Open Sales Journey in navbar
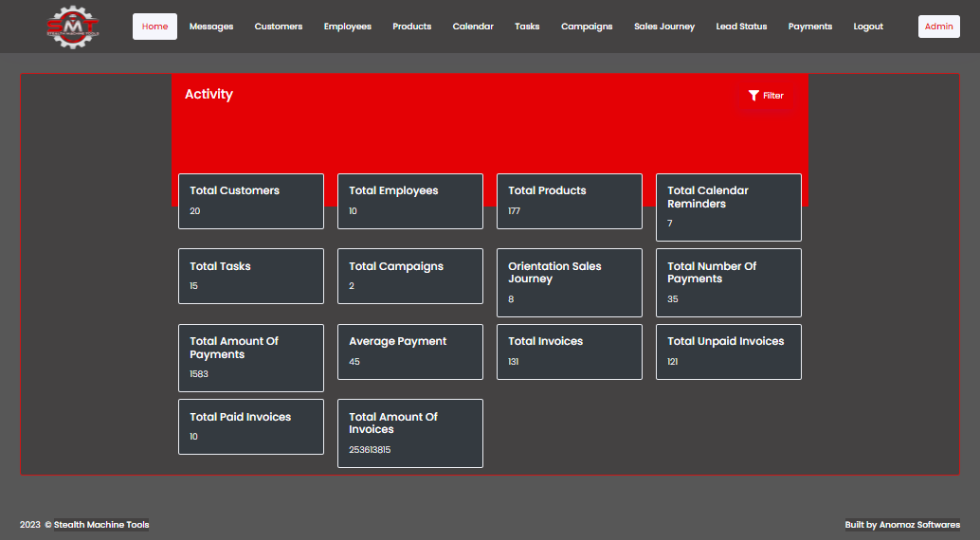This screenshot has width=980, height=540. click(664, 27)
